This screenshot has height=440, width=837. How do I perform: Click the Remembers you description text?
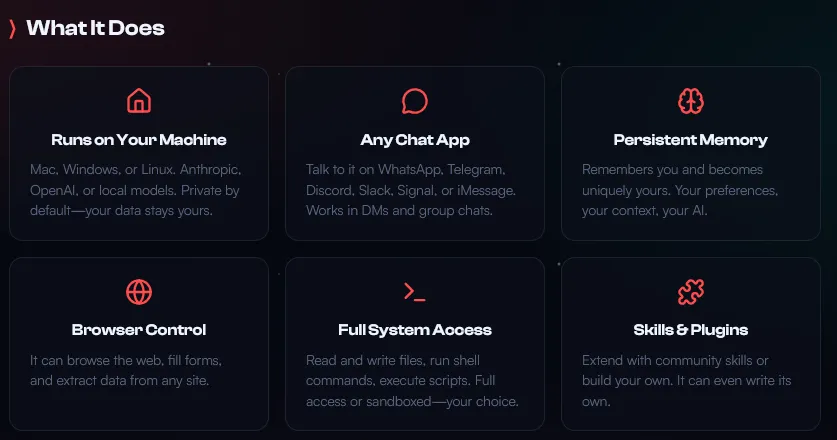(x=680, y=190)
